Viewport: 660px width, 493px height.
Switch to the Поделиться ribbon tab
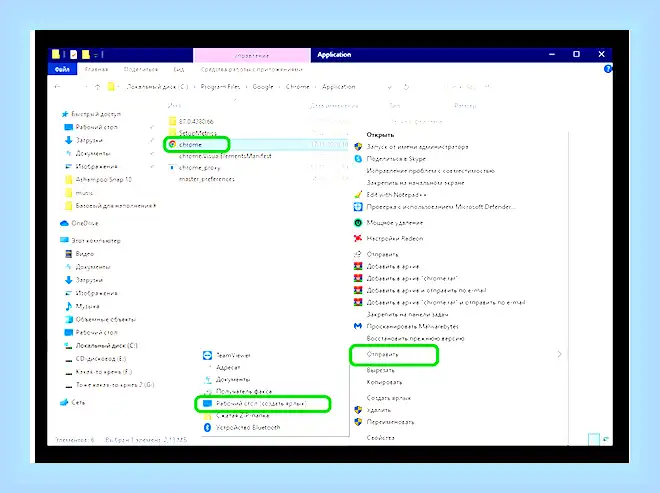click(141, 69)
